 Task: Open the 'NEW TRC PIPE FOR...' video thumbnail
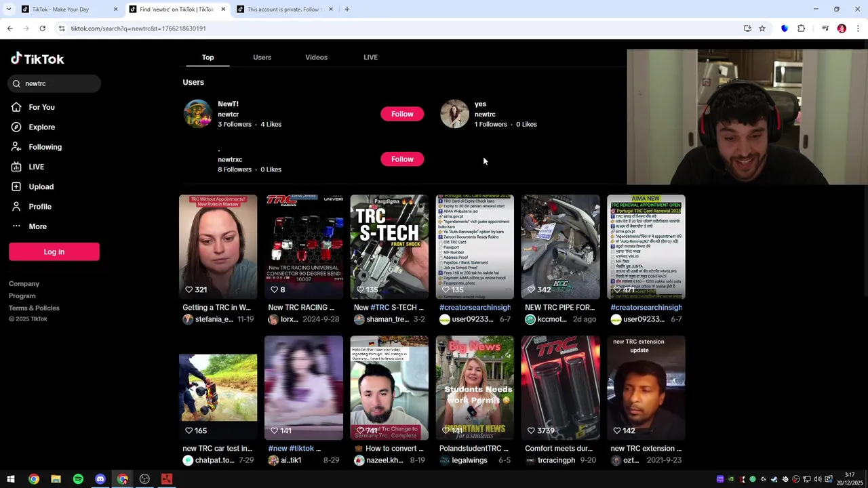[x=560, y=247]
